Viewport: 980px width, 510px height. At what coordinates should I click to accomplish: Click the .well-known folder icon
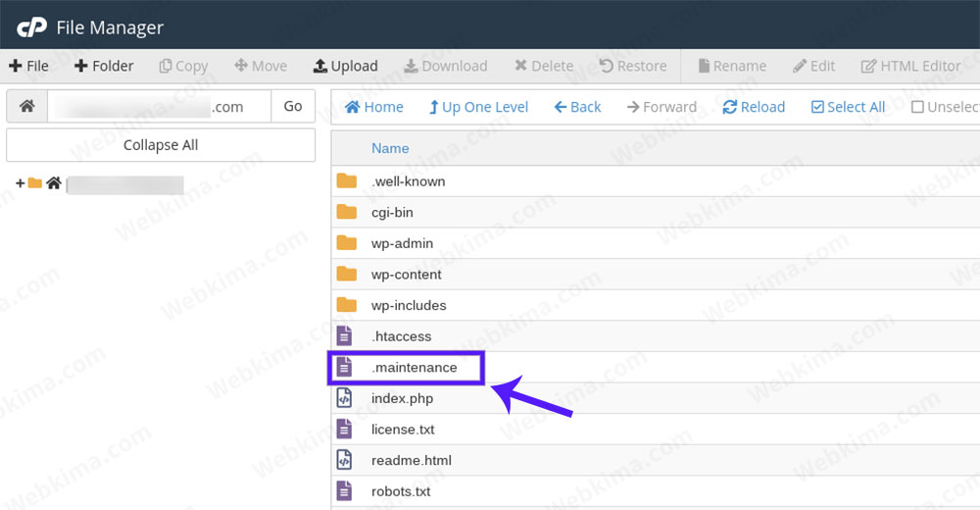coord(346,181)
